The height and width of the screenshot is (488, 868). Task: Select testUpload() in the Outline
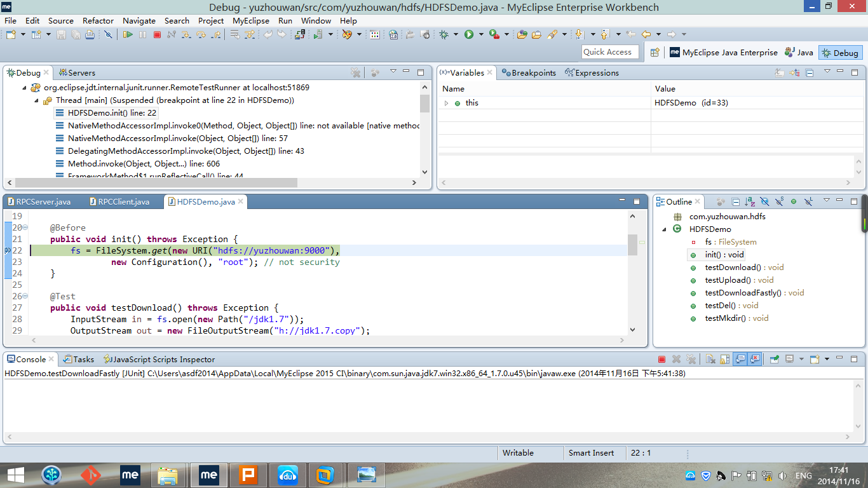(728, 280)
